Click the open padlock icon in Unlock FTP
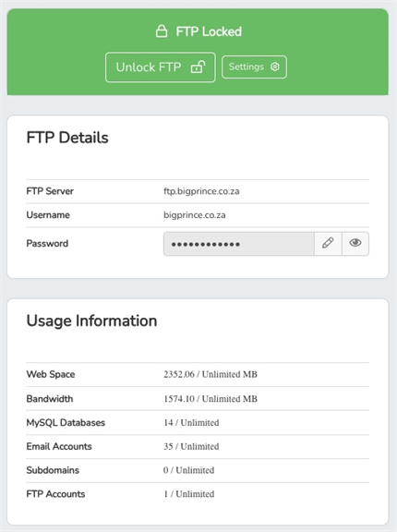This screenshot has height=532, width=397. point(198,66)
